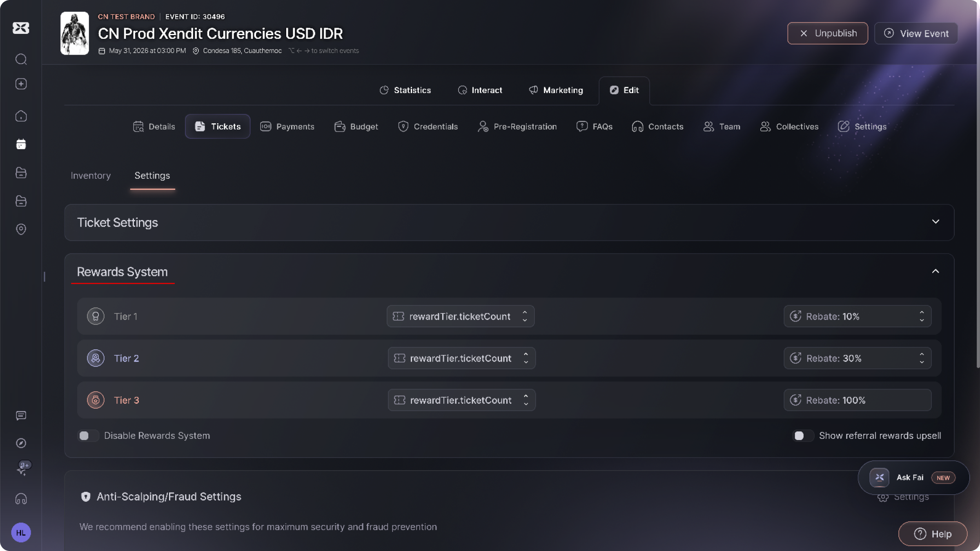Click the Tier 2 badge icon
The height and width of the screenshot is (551, 980).
pos(96,358)
